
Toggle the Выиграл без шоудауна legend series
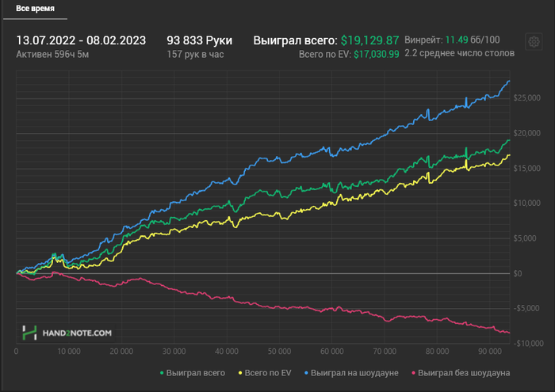pos(461,373)
